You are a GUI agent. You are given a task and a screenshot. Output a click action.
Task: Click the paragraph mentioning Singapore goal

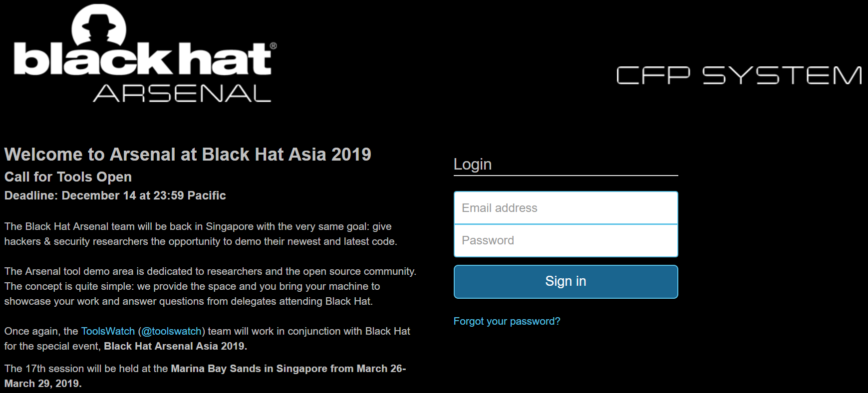coord(201,234)
